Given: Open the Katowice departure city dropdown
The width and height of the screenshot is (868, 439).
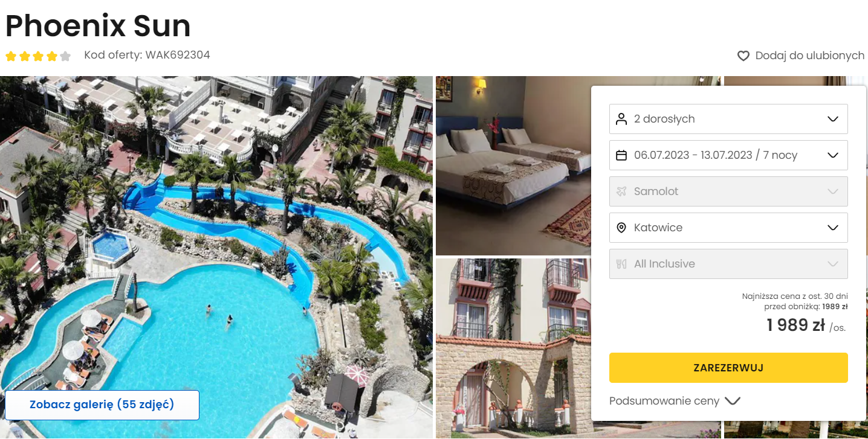Looking at the screenshot, I should click(728, 228).
